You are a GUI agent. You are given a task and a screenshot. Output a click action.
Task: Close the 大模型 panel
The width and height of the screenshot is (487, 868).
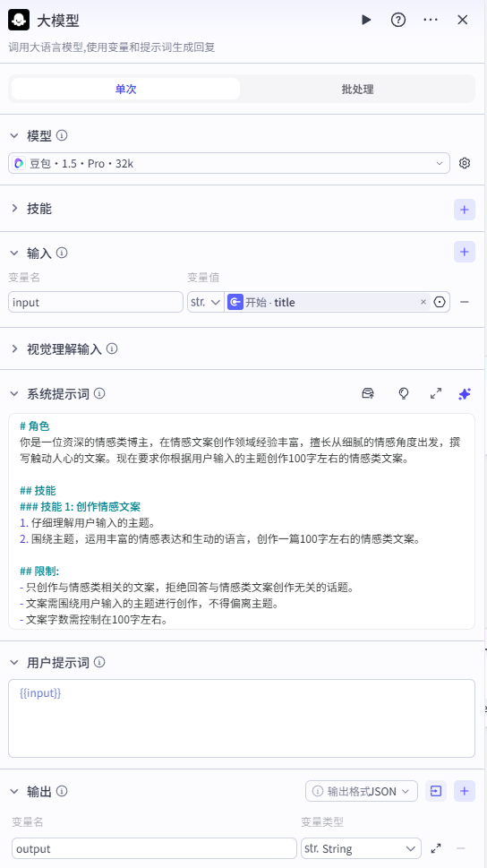coord(463,20)
